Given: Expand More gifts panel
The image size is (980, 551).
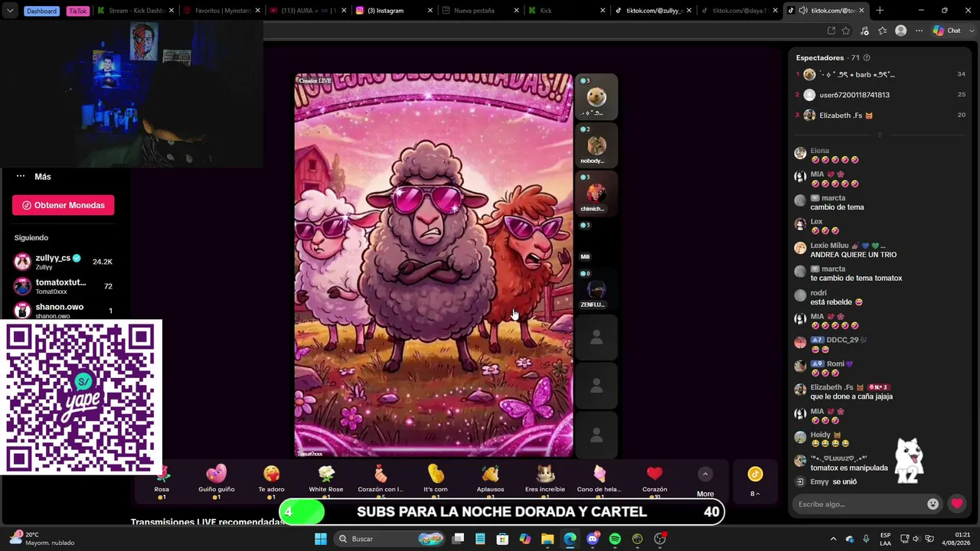Looking at the screenshot, I should pyautogui.click(x=705, y=482).
